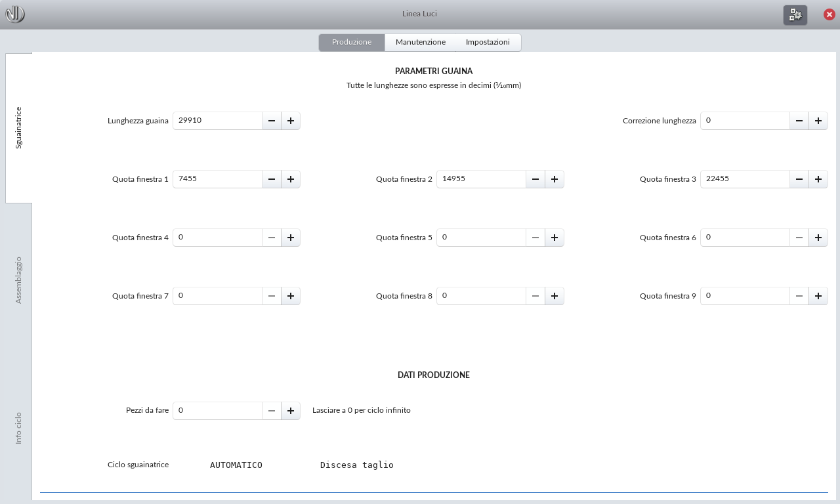
Task: Decrease Correzione lunghezza with minus button
Action: point(799,121)
